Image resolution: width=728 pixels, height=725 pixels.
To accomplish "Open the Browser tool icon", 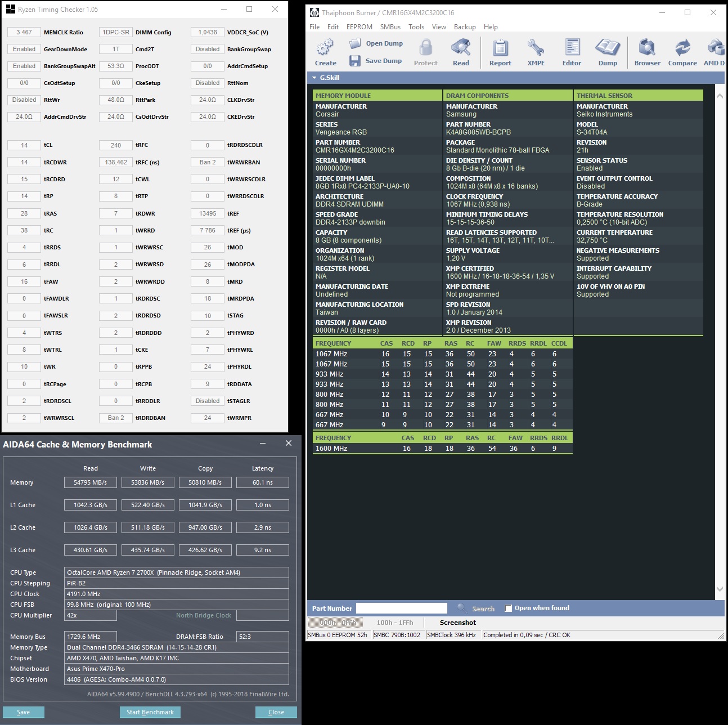I will 647,52.
